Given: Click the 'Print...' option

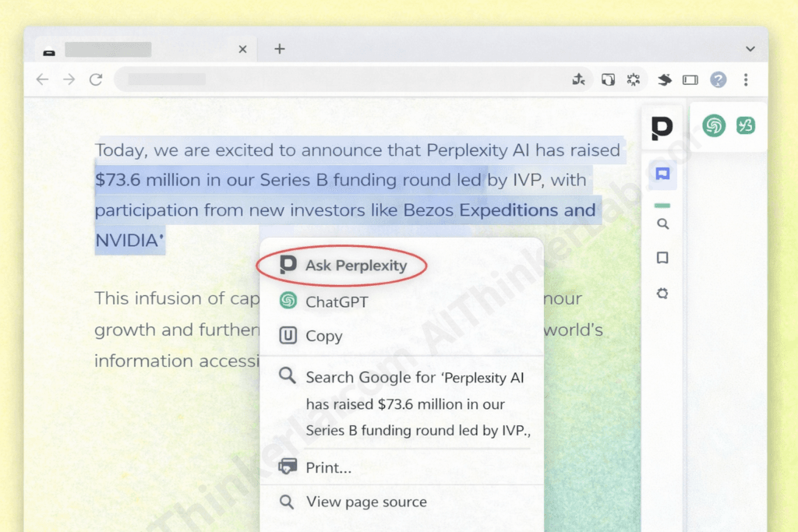Looking at the screenshot, I should pos(329,467).
